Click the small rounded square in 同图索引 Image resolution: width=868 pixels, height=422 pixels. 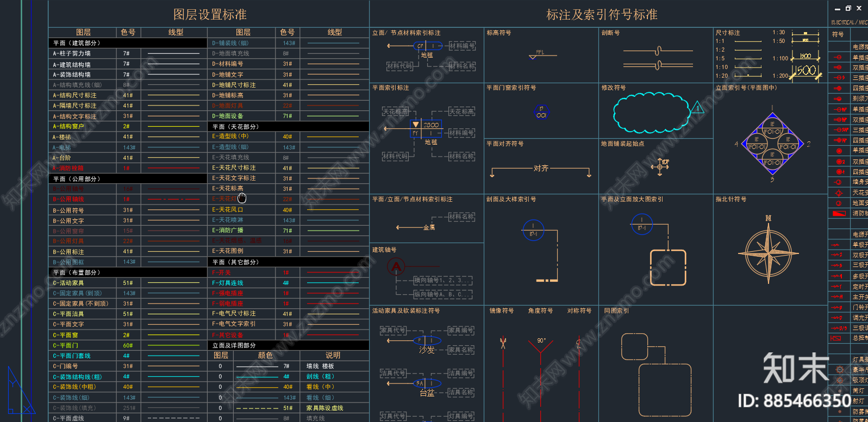point(634,347)
